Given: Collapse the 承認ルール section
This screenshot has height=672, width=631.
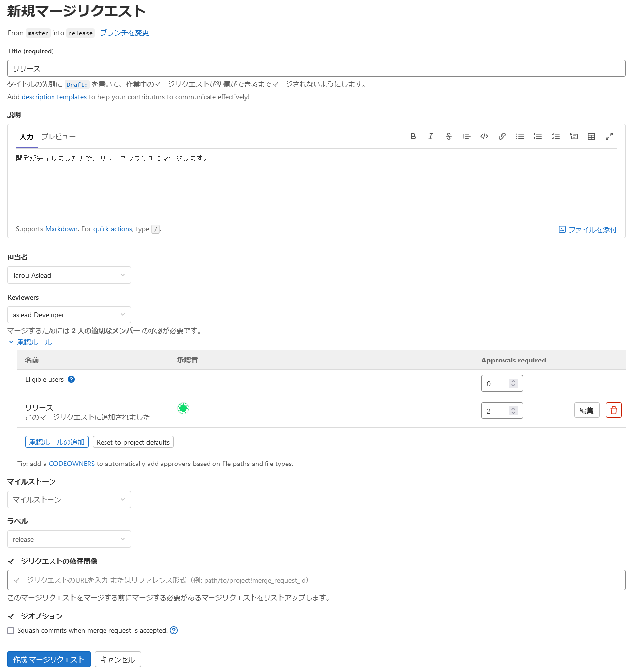Looking at the screenshot, I should click(x=30, y=342).
